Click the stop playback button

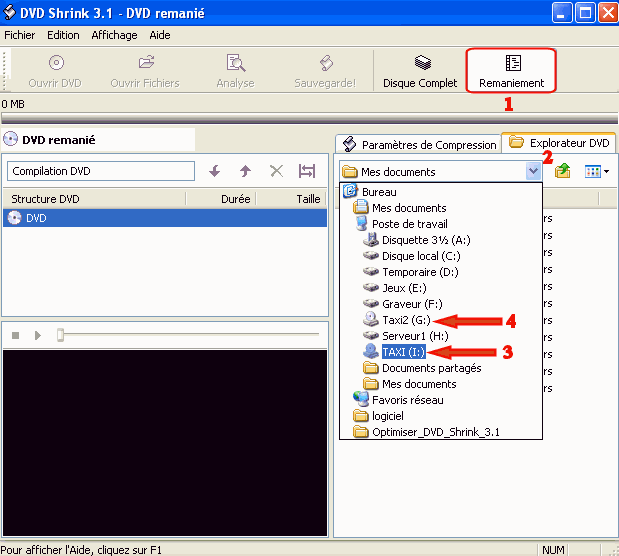click(15, 335)
